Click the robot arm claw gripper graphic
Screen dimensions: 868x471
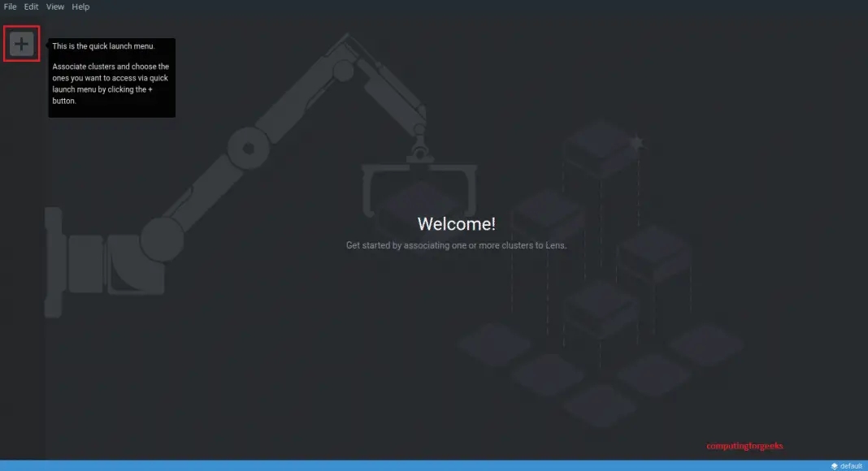[419, 175]
